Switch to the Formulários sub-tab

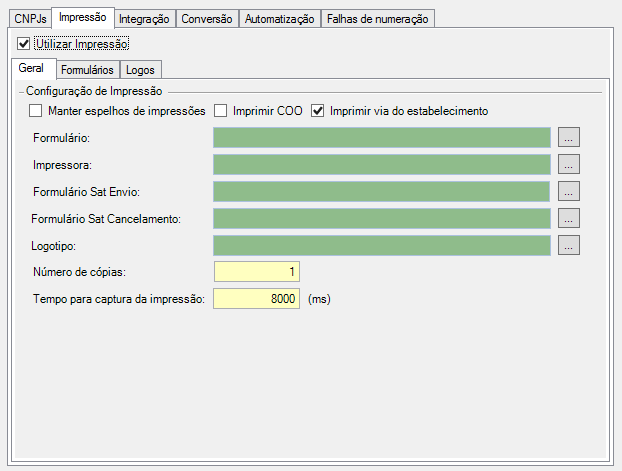point(87,70)
